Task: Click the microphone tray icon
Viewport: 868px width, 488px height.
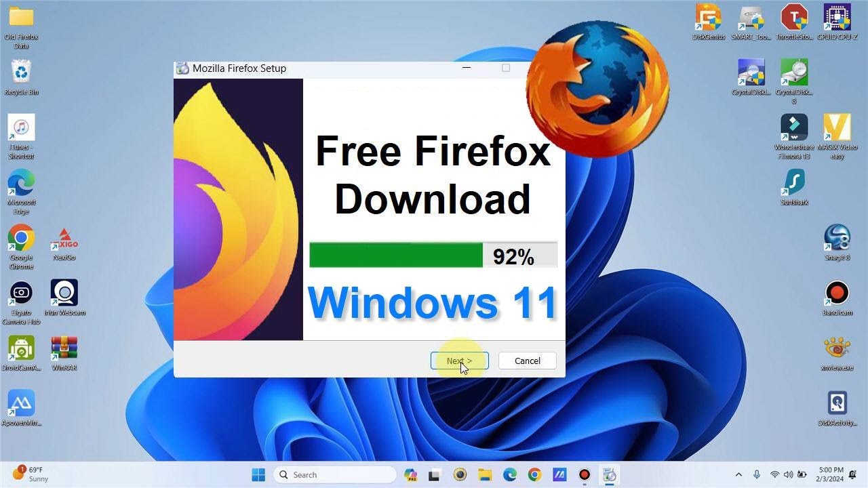Action: (x=757, y=474)
